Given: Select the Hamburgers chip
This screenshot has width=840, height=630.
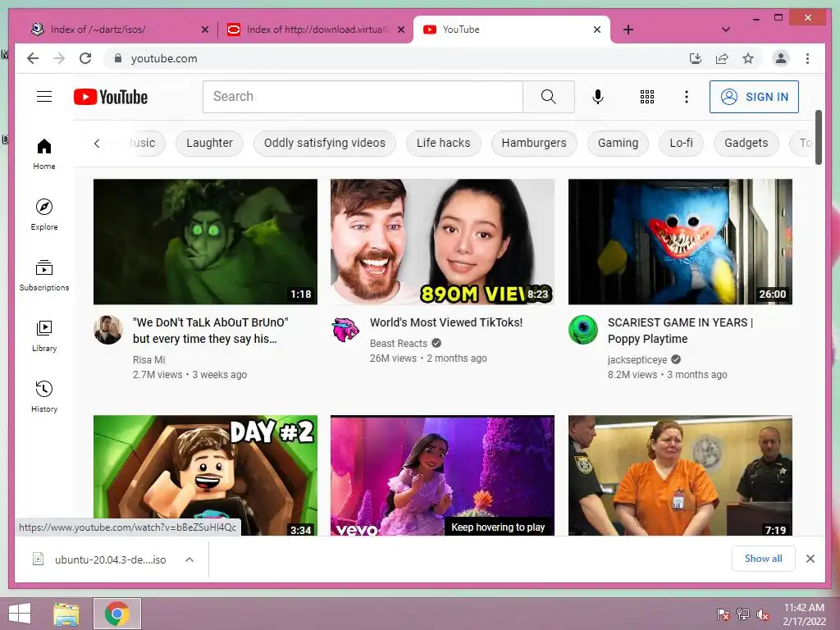Looking at the screenshot, I should [x=534, y=143].
